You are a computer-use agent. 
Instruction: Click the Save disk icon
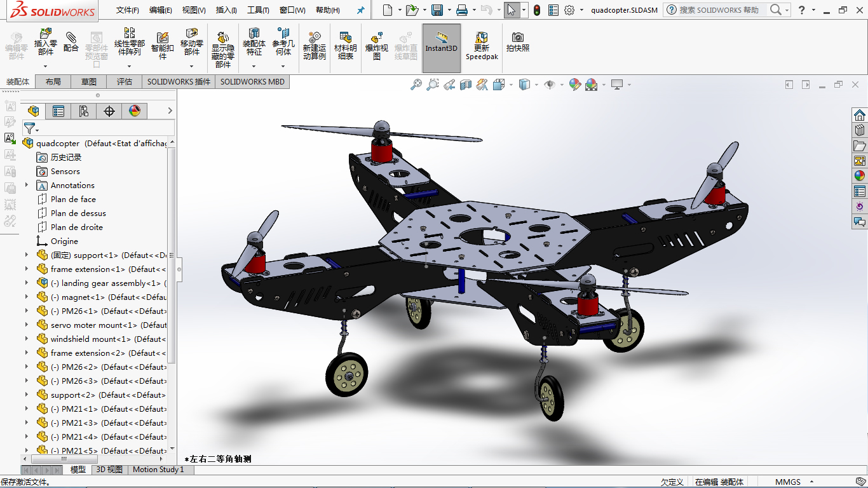coord(437,10)
